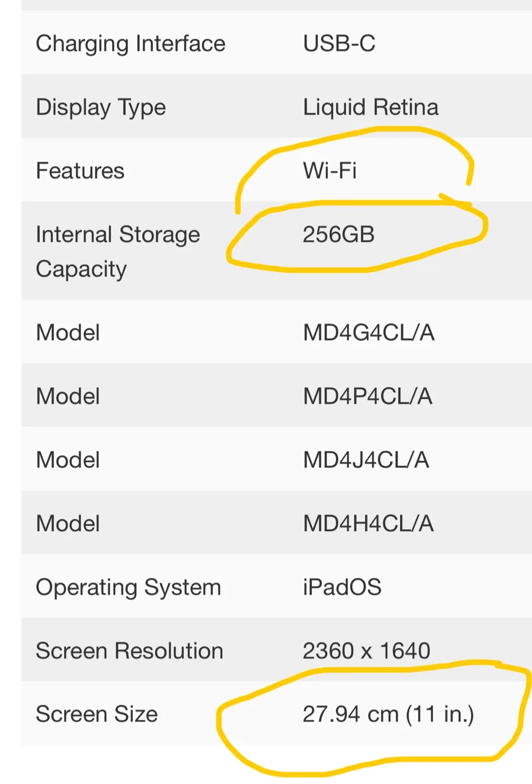Click model number MD4H4CL/A
532x784 pixels.
coord(368,524)
